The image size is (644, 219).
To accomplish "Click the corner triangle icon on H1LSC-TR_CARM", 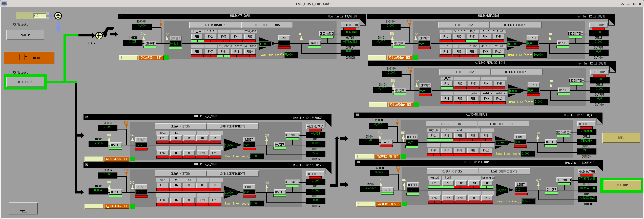I will pyautogui.click(x=363, y=22).
